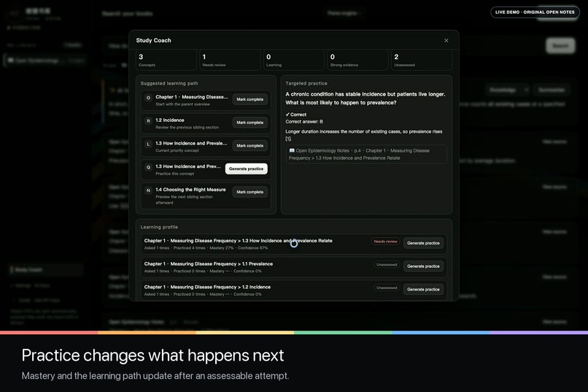
Task: Click the citation marker [1]
Action: (x=288, y=139)
